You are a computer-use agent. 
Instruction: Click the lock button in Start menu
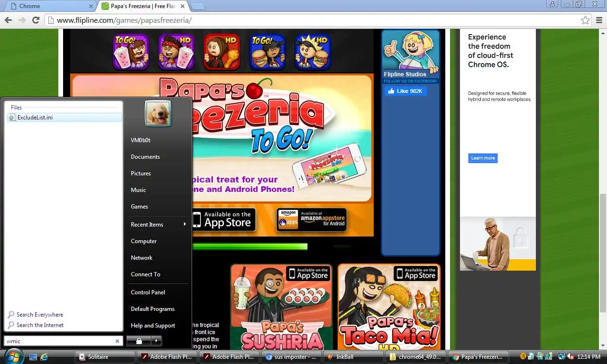click(138, 340)
